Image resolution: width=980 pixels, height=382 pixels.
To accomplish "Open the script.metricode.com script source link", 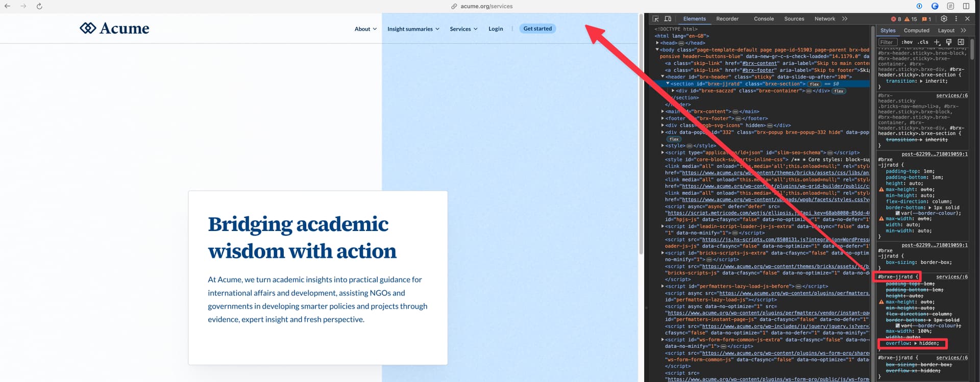I will click(x=769, y=213).
